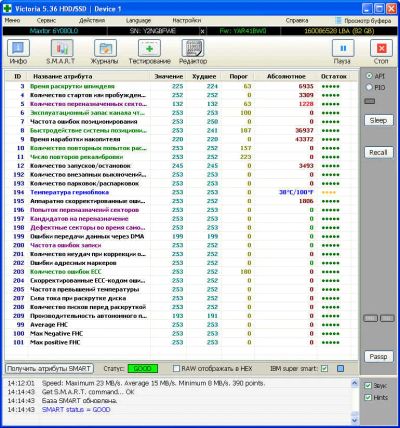This screenshot has height=428, width=400.
Task: Click the Sleep button
Action: [x=378, y=120]
